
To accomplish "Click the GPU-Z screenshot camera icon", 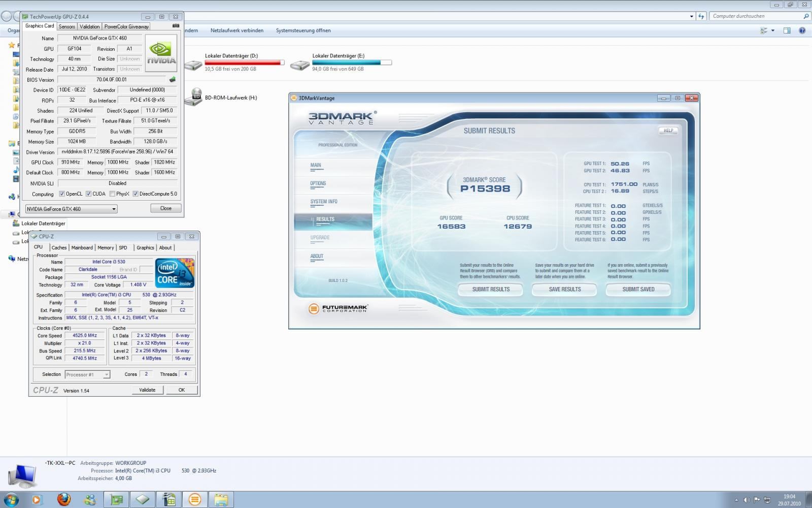I will click(x=176, y=26).
